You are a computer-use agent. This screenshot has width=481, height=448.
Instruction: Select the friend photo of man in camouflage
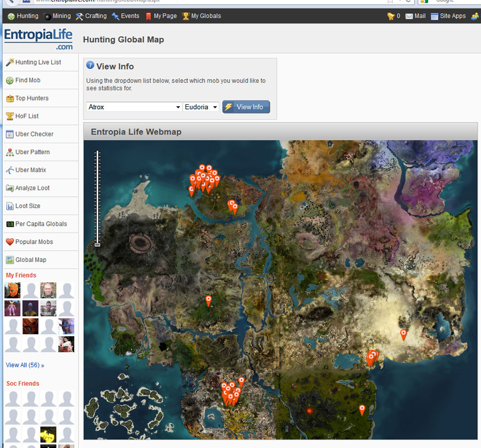pos(49,290)
